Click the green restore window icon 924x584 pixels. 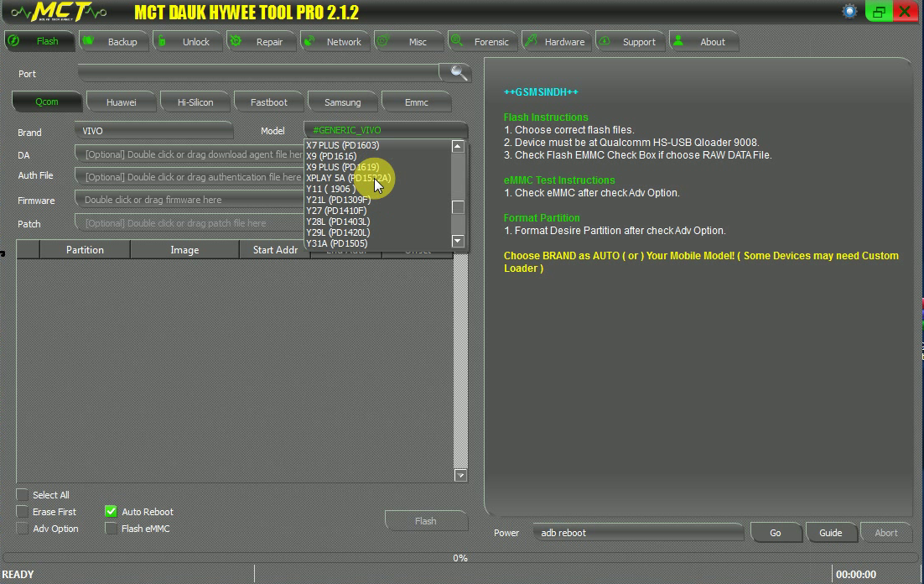pos(878,12)
